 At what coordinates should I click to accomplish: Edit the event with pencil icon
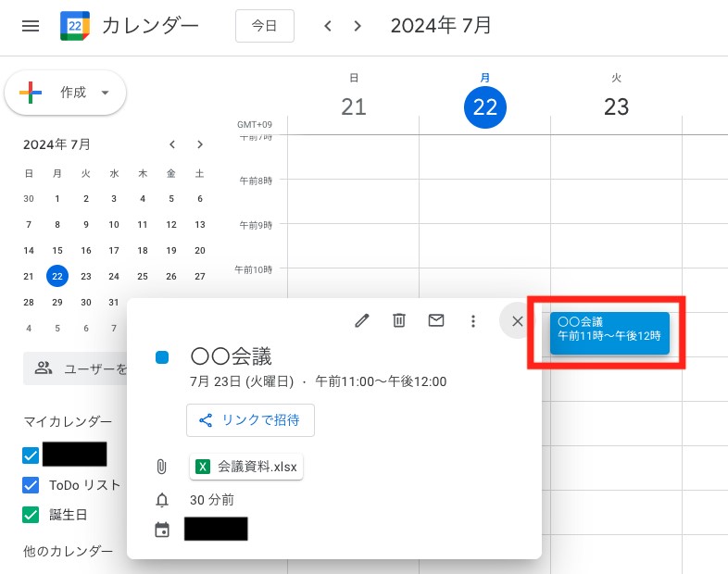pos(362,320)
